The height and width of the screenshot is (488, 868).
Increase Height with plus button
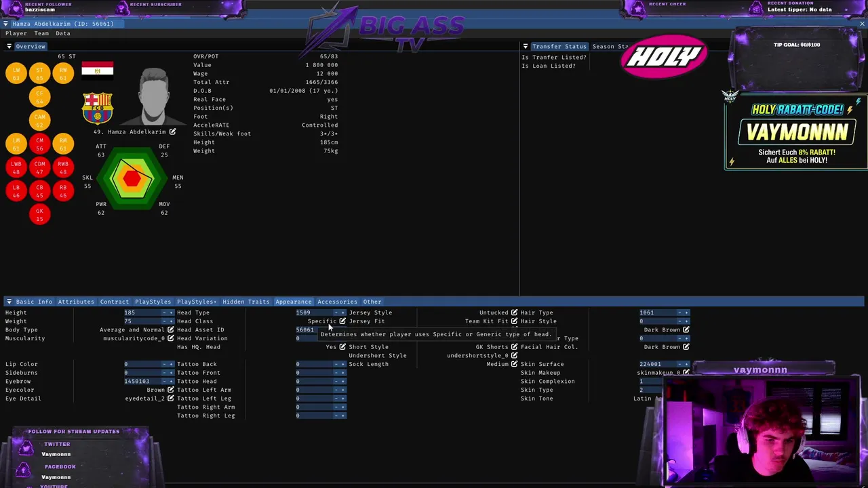pyautogui.click(x=172, y=313)
